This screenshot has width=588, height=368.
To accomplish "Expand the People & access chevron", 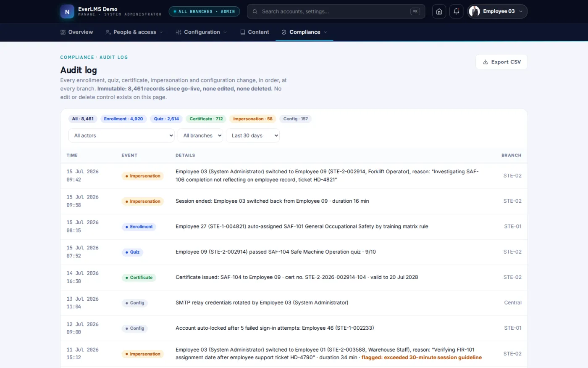I will click(161, 32).
